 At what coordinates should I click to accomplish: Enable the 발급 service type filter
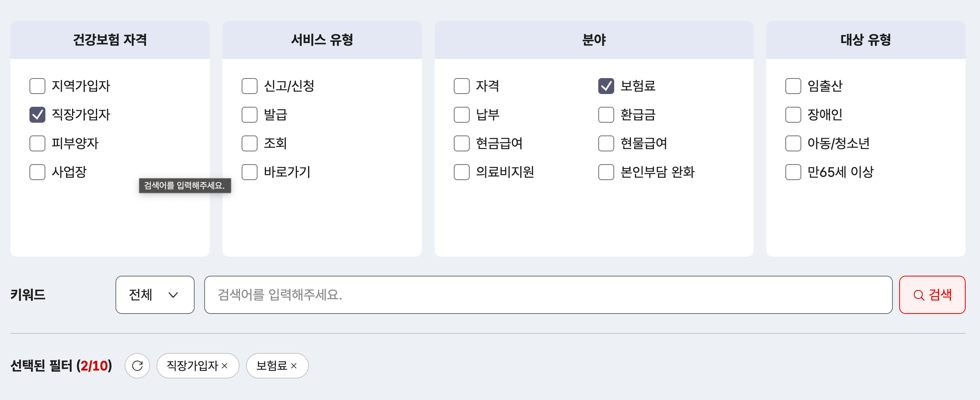(249, 115)
